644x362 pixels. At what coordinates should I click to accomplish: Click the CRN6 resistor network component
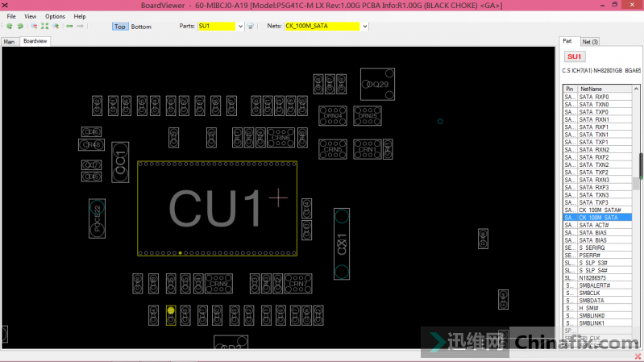click(x=281, y=138)
